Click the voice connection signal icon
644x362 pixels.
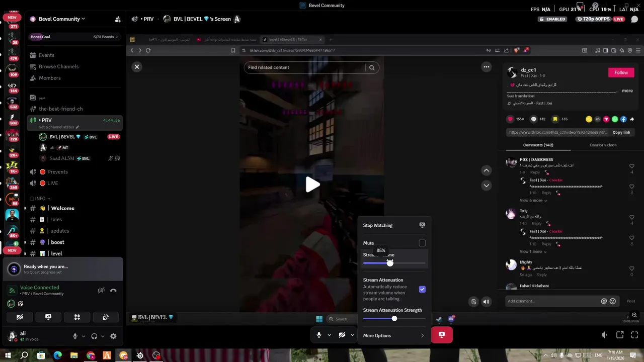click(12, 290)
